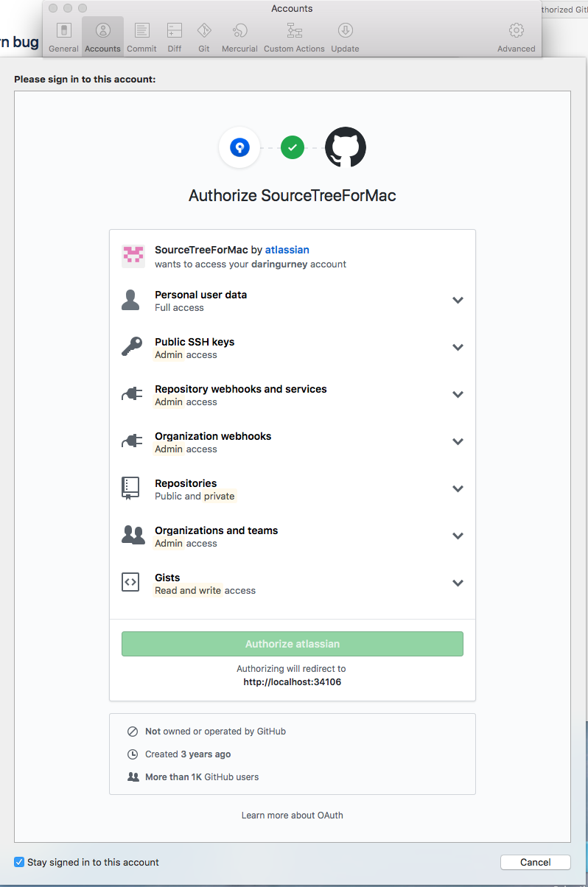This screenshot has width=588, height=887.
Task: Open the atlassian developer link
Action: pos(288,250)
